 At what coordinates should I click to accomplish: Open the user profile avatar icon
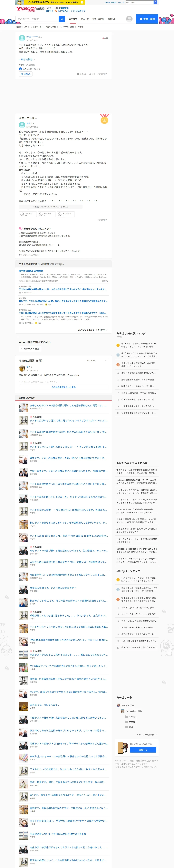(129, 19)
